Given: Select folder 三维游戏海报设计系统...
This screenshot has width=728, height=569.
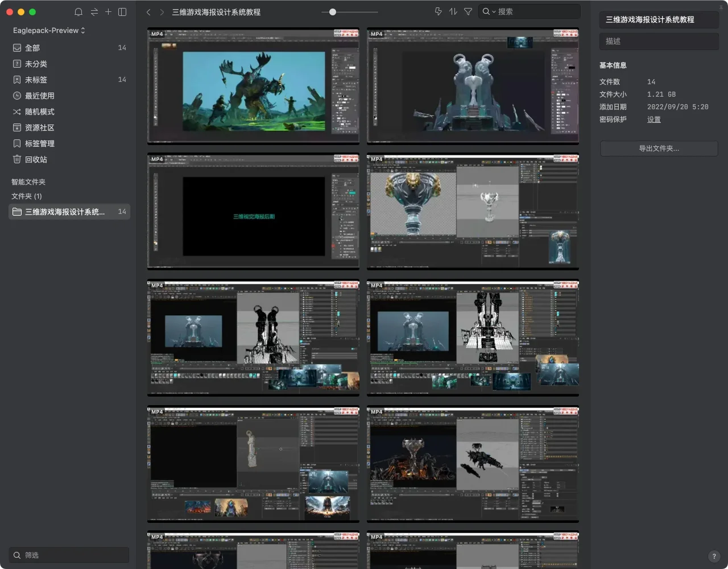Looking at the screenshot, I should click(69, 212).
